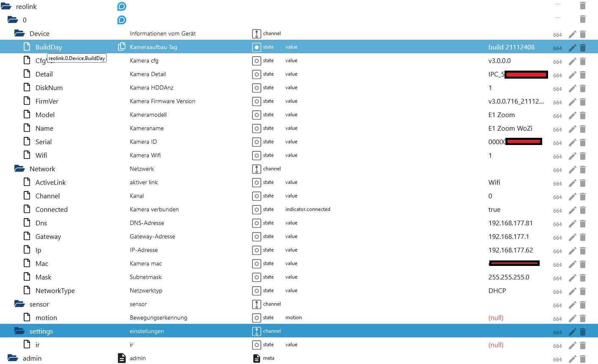Delete the 0 instance folder
The image size is (598, 364).
tap(583, 19)
